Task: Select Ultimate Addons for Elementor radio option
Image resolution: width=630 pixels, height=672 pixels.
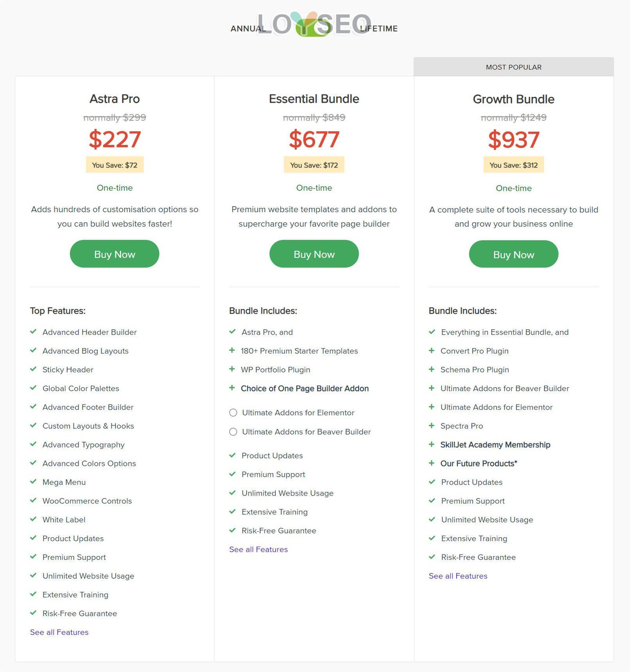Action: (233, 413)
